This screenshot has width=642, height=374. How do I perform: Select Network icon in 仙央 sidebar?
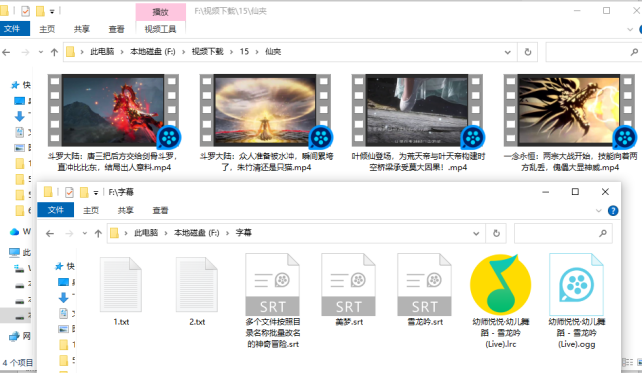(x=14, y=336)
